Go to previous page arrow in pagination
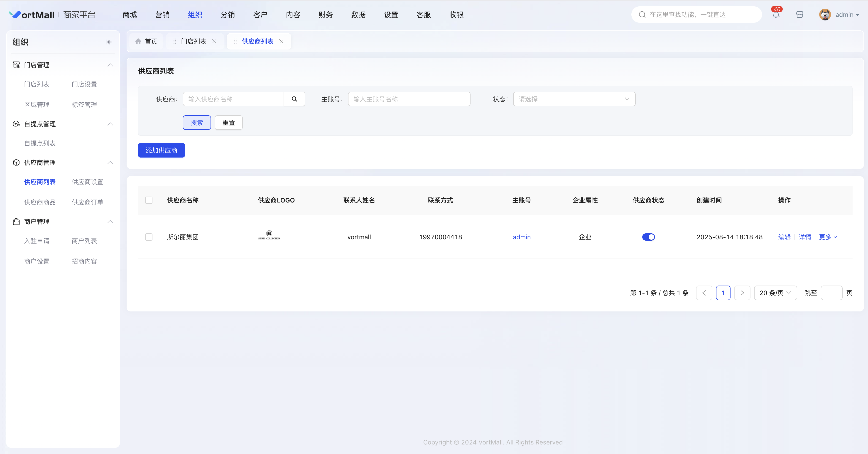Image resolution: width=868 pixels, height=454 pixels. click(704, 293)
